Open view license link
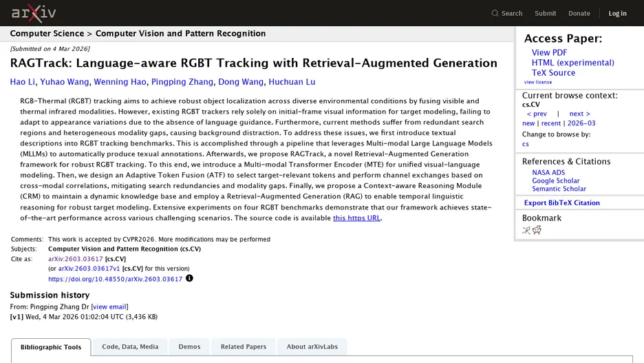Image resolution: width=644 pixels, height=363 pixels. coord(537,82)
